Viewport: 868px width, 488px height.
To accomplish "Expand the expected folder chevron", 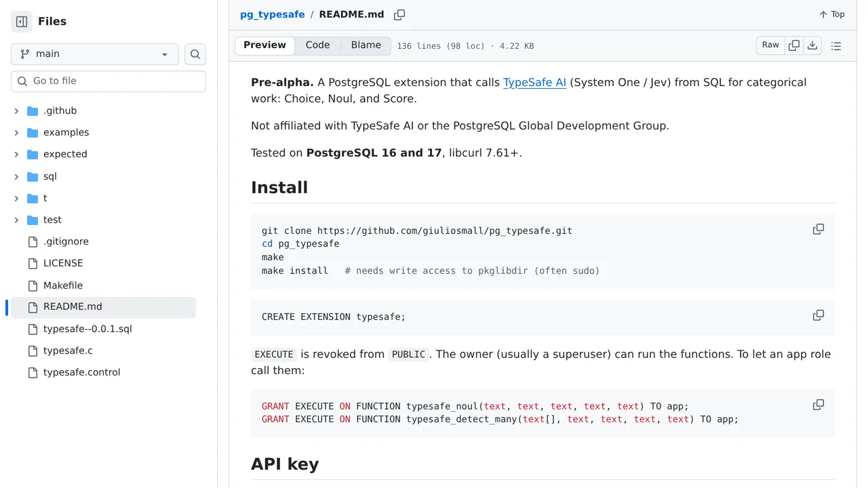I will [x=16, y=154].
